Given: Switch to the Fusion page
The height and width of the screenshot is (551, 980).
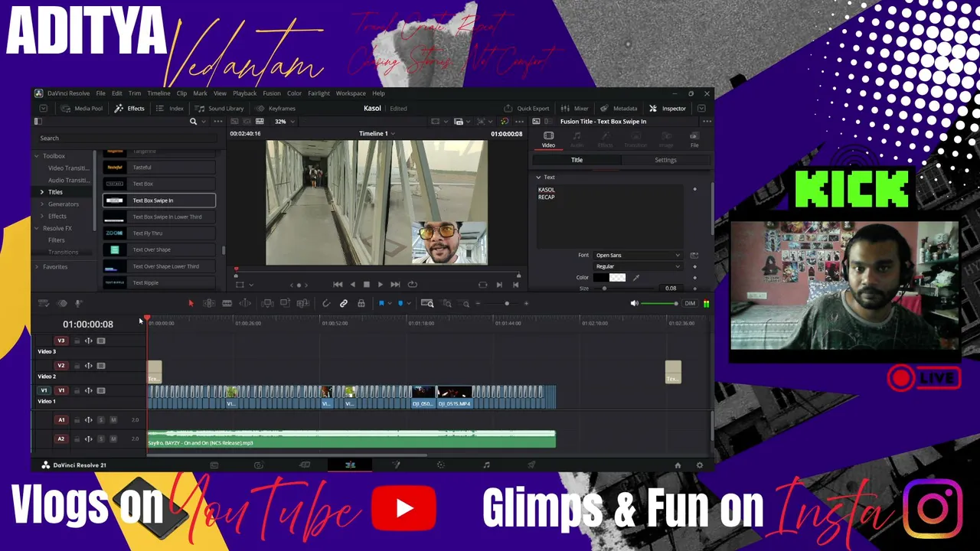Looking at the screenshot, I should click(x=396, y=465).
